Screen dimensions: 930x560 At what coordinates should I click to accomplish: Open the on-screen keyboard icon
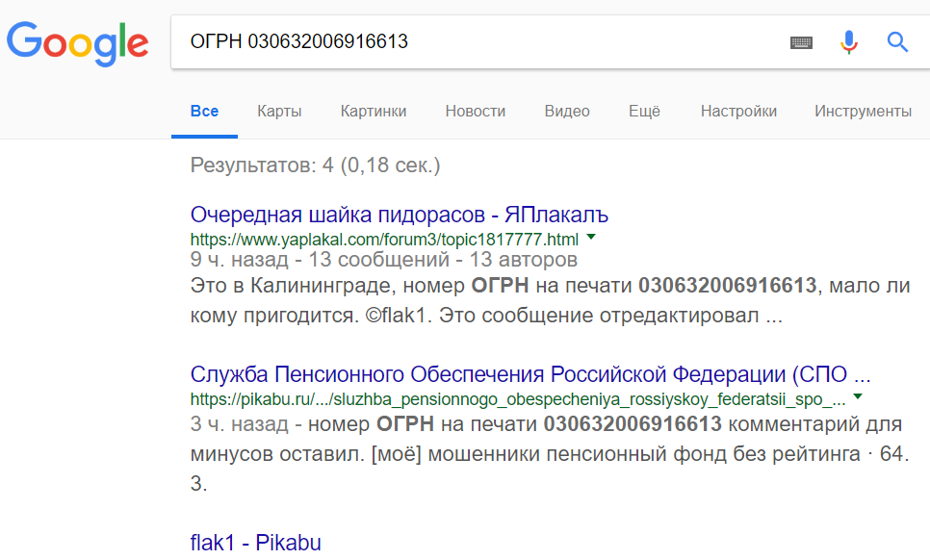click(x=801, y=42)
